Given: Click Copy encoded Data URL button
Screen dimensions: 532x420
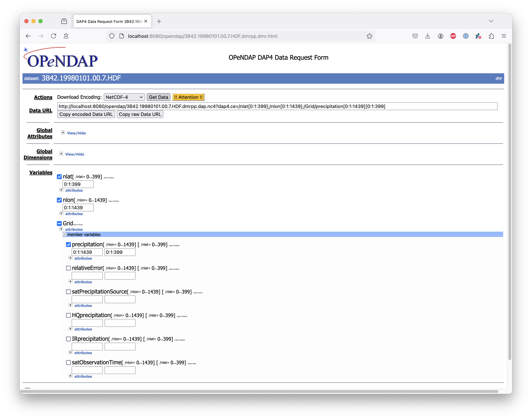Looking at the screenshot, I should [86, 114].
